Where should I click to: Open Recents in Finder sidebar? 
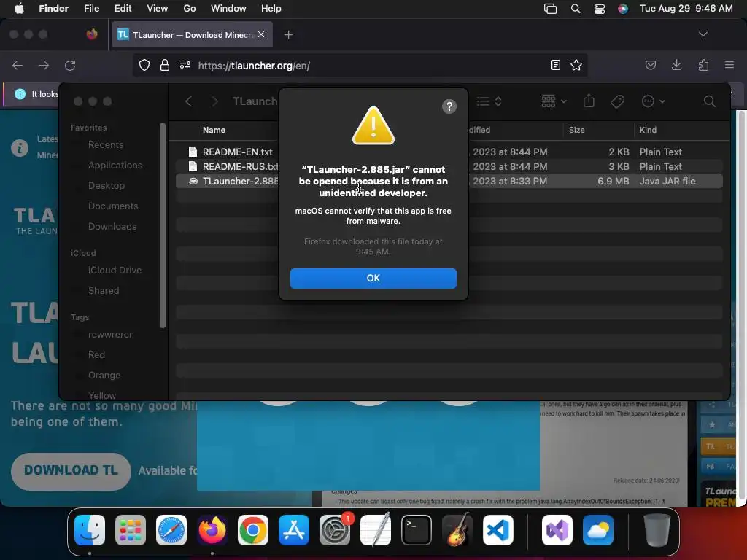point(106,145)
